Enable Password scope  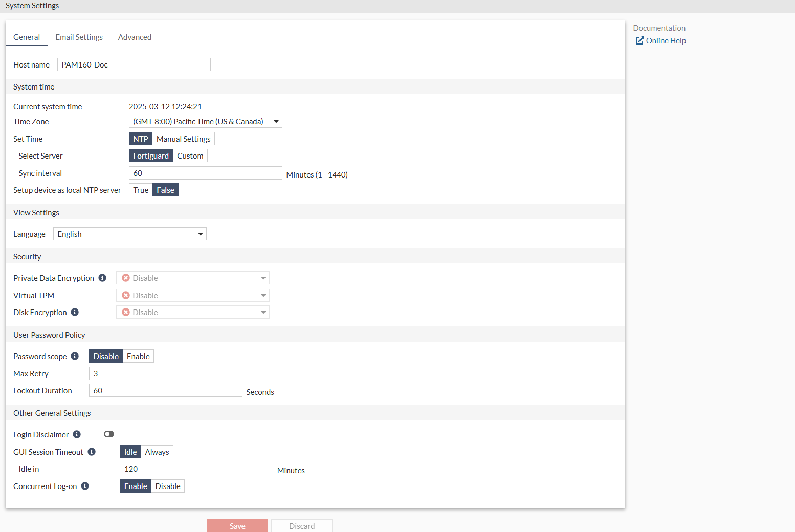tap(138, 356)
